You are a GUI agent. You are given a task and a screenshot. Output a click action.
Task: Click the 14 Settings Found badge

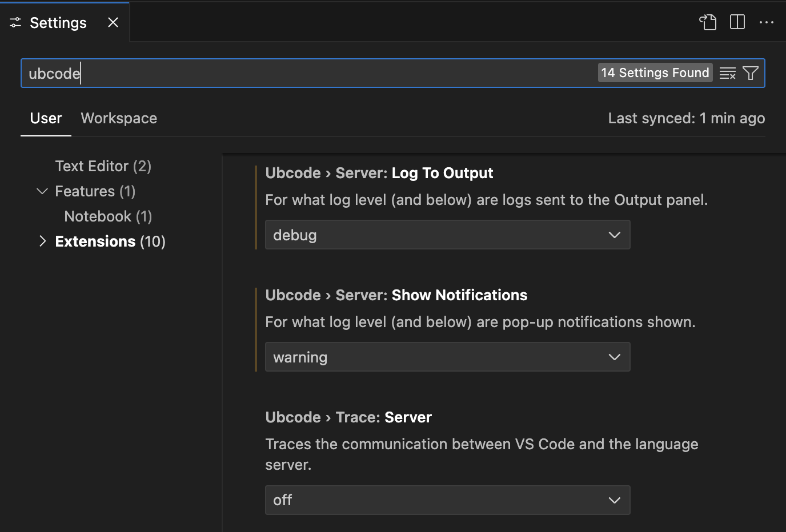click(655, 72)
